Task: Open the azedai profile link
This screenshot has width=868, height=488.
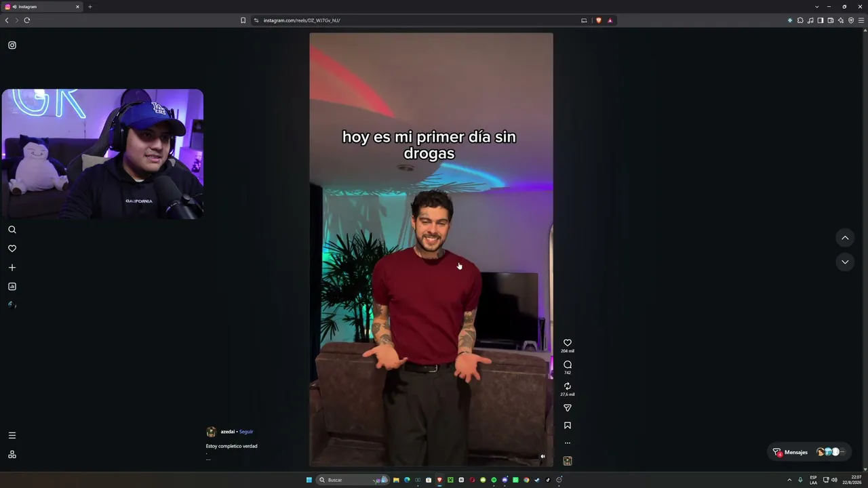Action: coord(227,432)
